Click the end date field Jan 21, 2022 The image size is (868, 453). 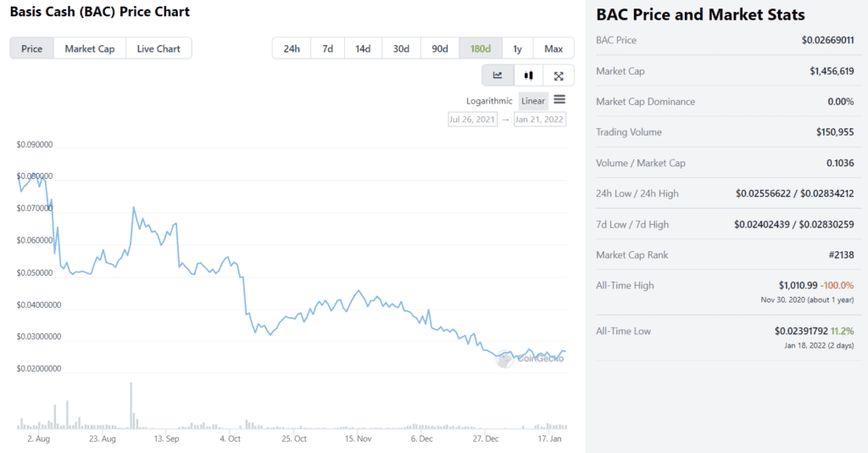pos(539,120)
